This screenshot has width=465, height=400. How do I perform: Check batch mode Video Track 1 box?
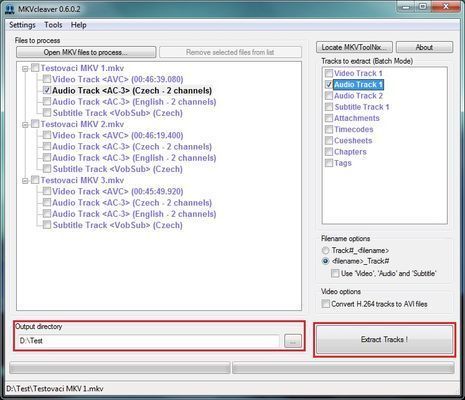[x=329, y=73]
